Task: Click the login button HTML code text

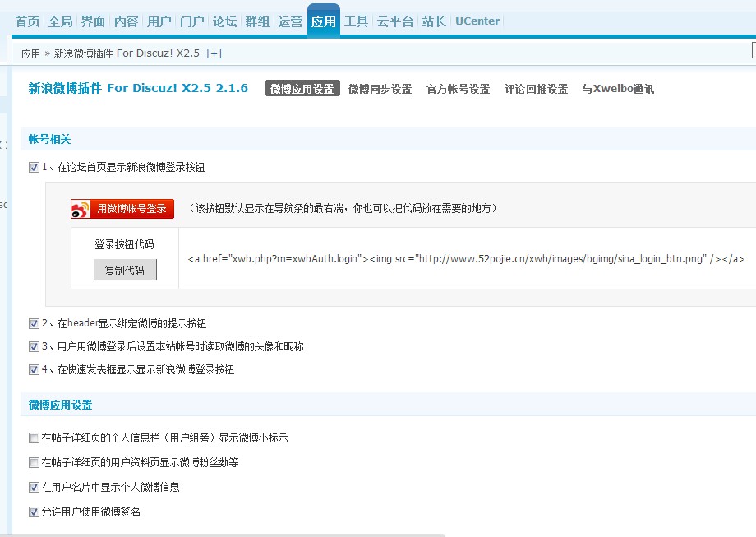Action: click(x=466, y=258)
